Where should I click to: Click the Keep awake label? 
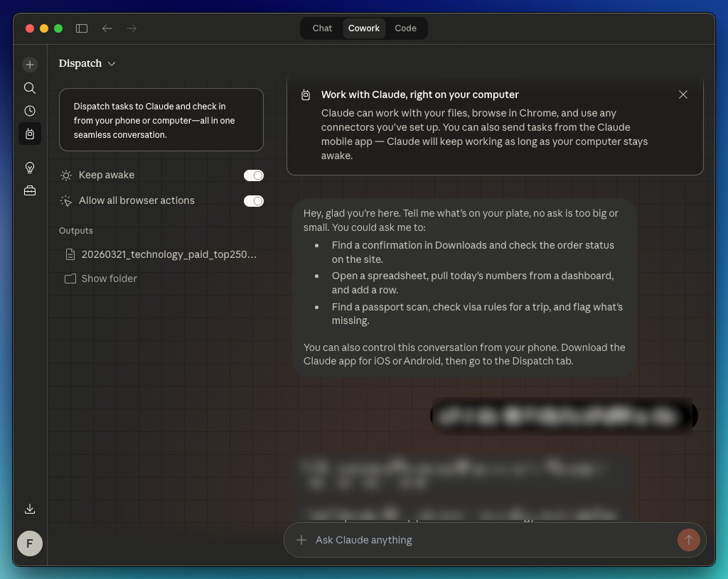click(107, 175)
